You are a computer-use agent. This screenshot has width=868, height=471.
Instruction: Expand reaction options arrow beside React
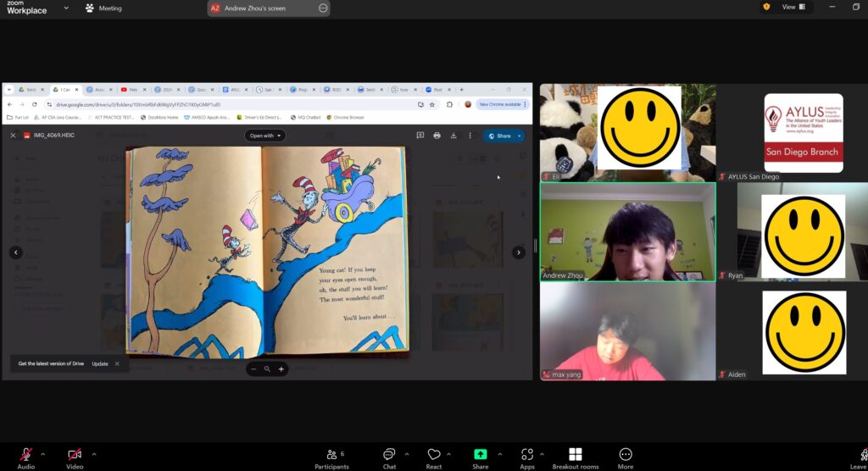click(448, 454)
